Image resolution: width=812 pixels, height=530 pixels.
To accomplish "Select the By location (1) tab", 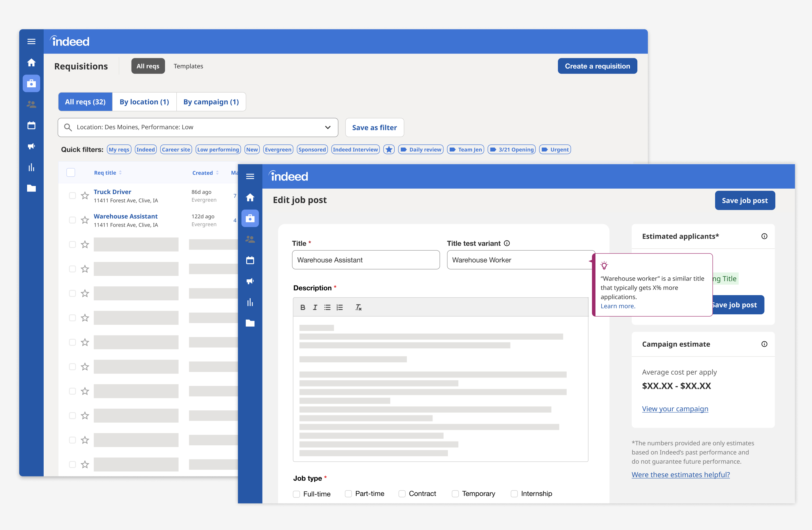I will tap(144, 102).
